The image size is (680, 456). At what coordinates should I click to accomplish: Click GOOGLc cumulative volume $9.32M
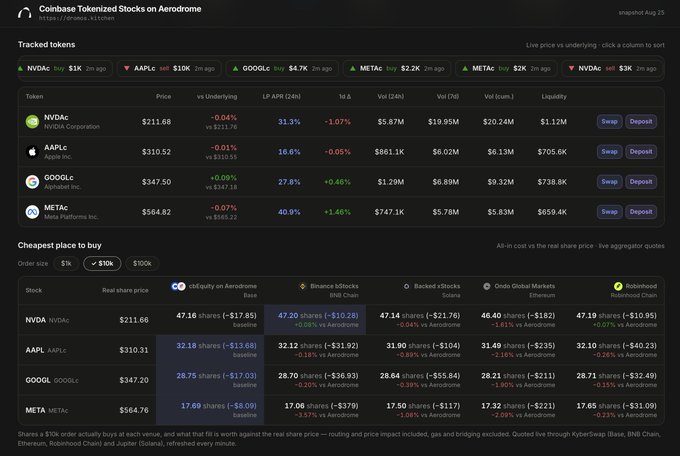pos(500,182)
